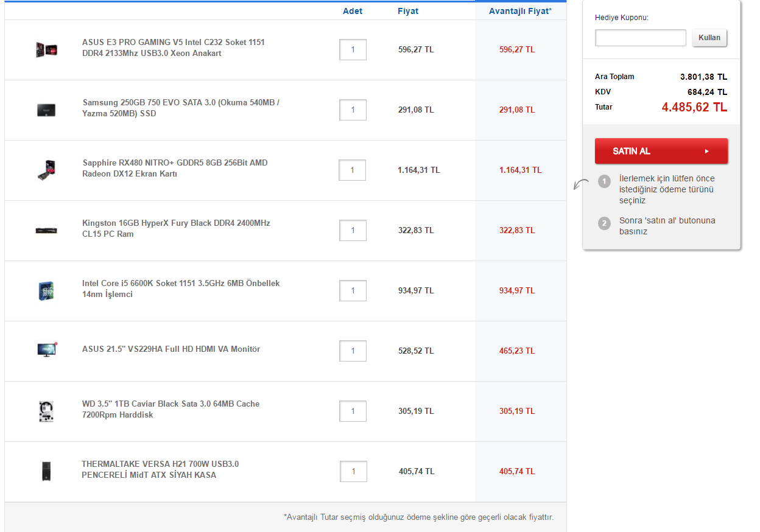
Task: Edit quantity field for Kingston HyperX RAM
Action: point(353,231)
